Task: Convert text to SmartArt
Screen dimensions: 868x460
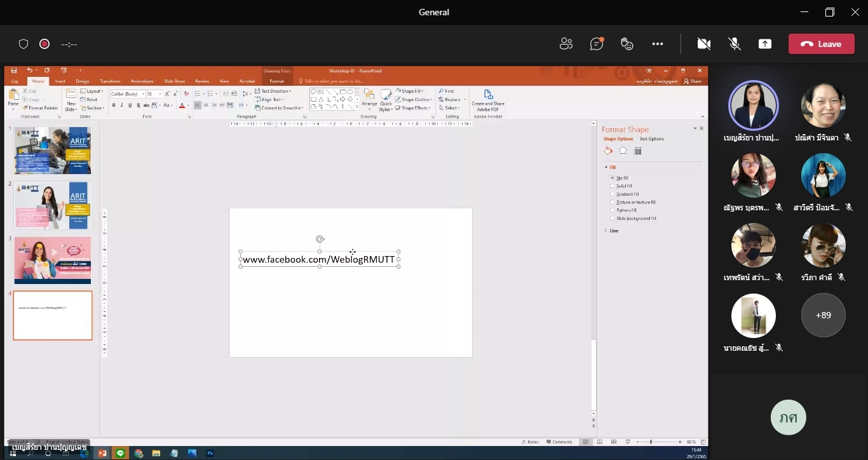Action: [x=278, y=108]
